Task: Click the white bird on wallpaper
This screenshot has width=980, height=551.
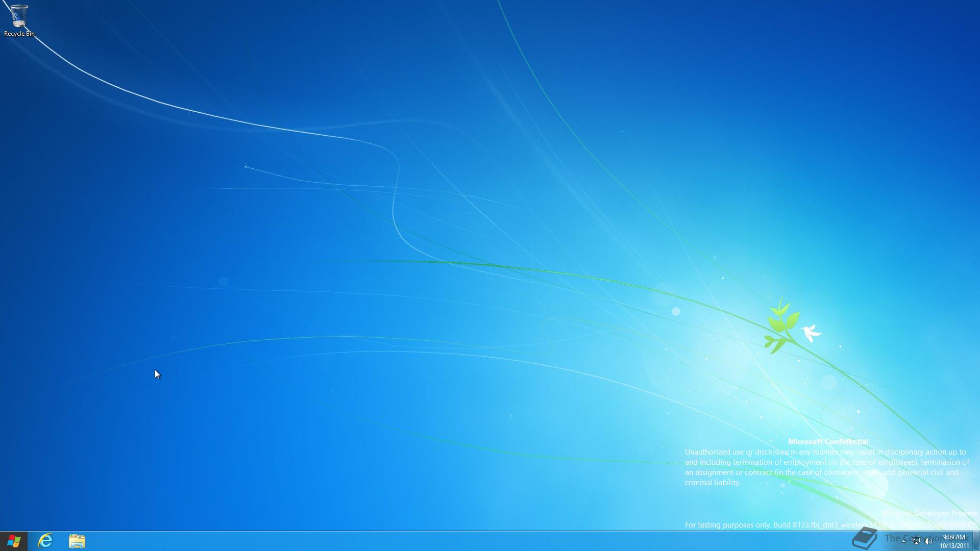Action: [x=810, y=333]
